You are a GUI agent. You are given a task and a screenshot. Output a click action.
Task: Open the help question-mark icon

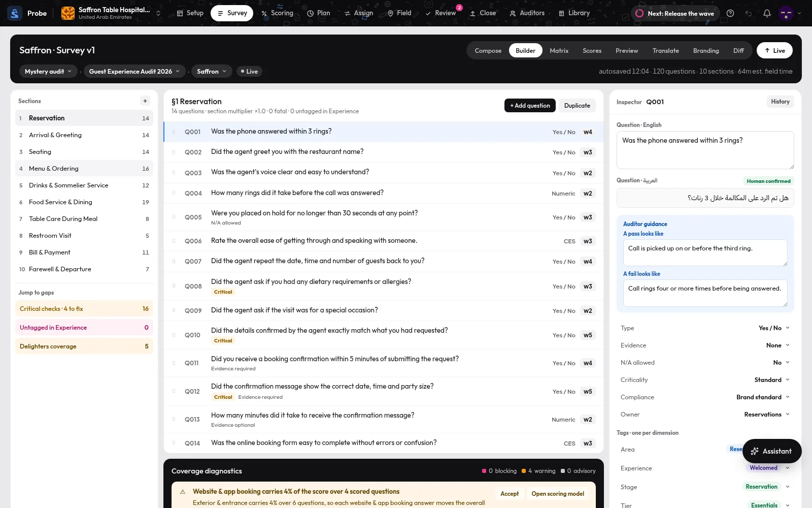pos(730,13)
